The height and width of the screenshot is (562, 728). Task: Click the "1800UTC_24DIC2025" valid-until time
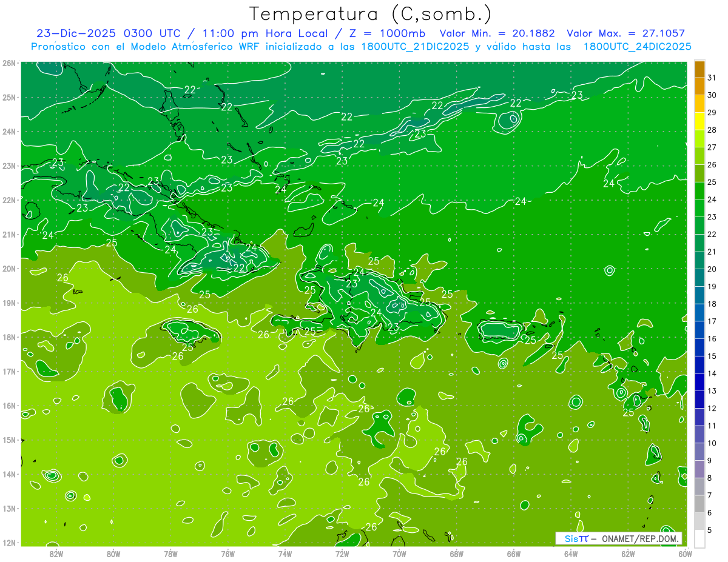[637, 47]
